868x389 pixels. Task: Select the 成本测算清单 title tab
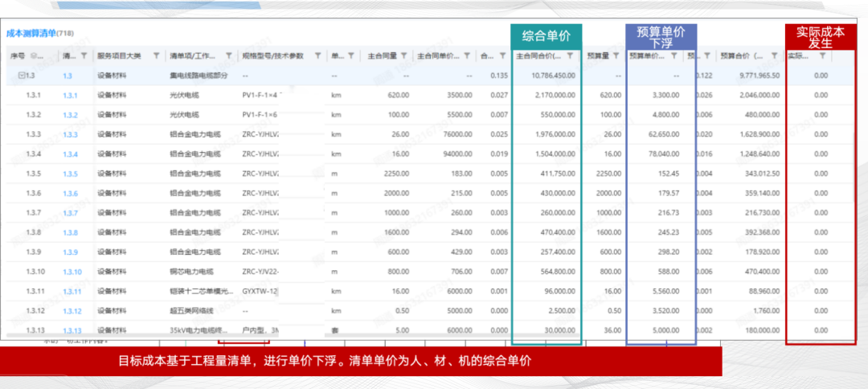coord(31,33)
